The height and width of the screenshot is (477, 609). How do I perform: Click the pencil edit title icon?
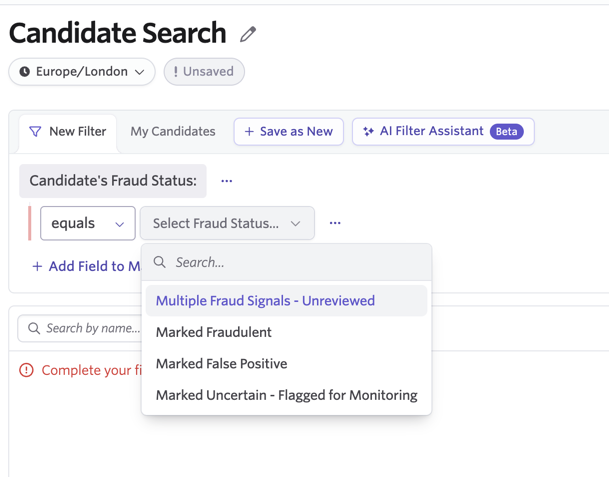248,34
